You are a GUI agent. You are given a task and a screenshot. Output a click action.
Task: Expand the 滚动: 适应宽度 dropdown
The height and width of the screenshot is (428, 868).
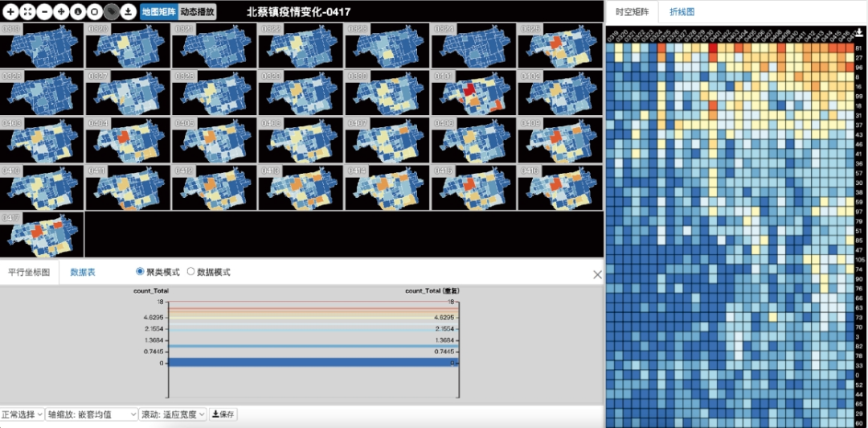174,414
